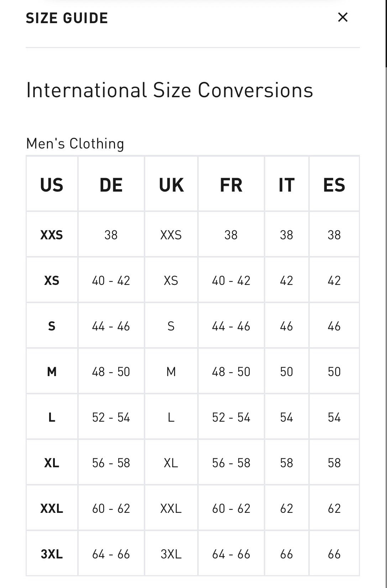The image size is (387, 588).
Task: Close the Size Guide panel
Action: click(x=342, y=17)
